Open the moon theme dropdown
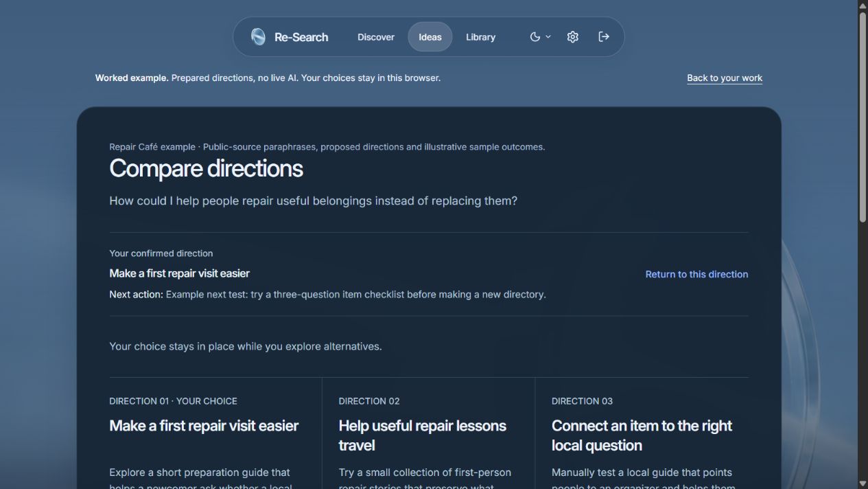 click(x=540, y=37)
